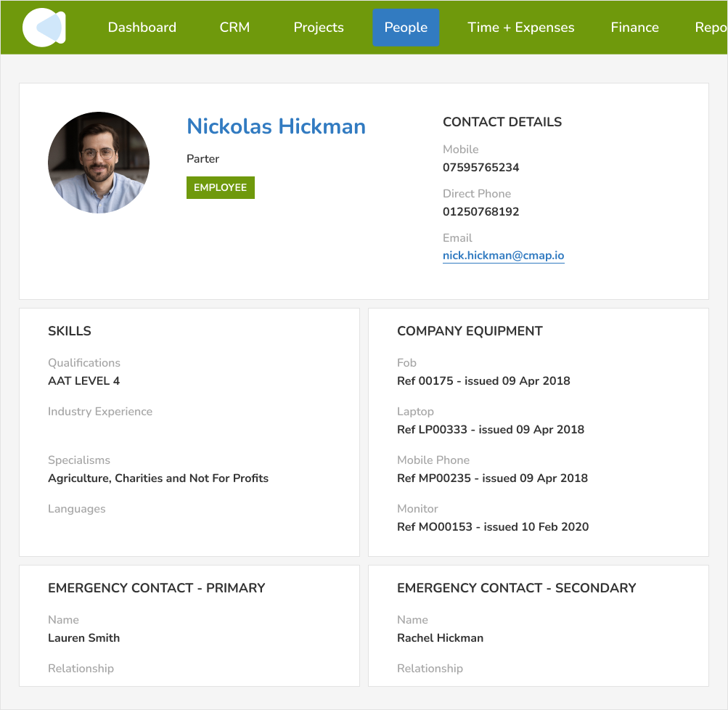This screenshot has height=710, width=728.
Task: Select the Fob Ref 00175 entry
Action: click(x=483, y=381)
